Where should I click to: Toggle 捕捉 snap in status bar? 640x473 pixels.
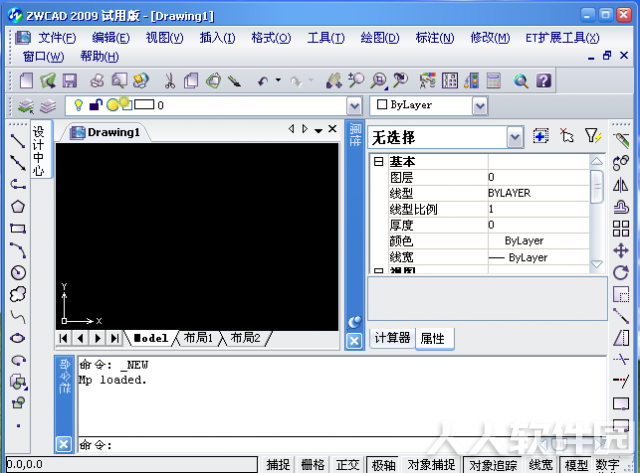click(x=278, y=464)
